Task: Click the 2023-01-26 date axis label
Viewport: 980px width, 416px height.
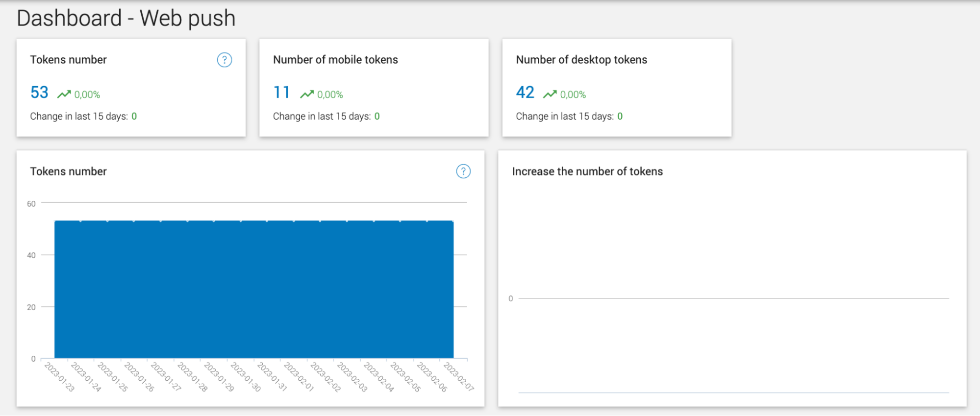Action: tap(139, 377)
